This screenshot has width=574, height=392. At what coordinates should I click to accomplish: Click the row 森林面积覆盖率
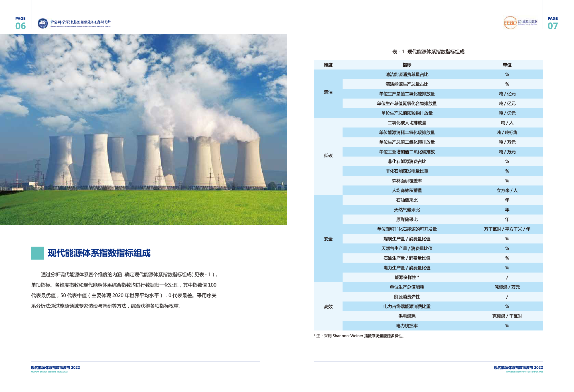tap(443, 181)
